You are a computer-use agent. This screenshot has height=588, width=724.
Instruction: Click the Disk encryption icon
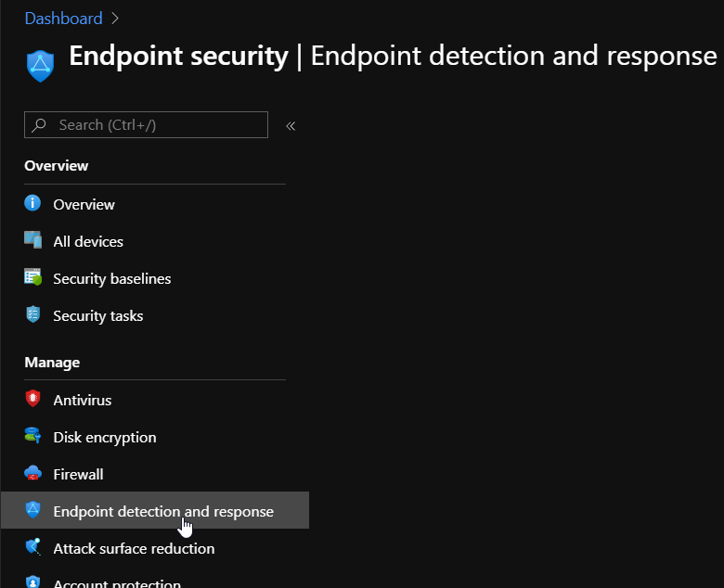33,436
